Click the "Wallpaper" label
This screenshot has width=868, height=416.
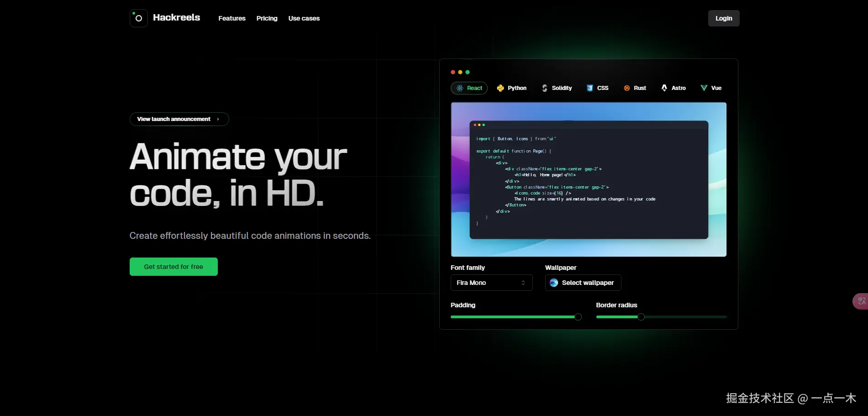[561, 268]
